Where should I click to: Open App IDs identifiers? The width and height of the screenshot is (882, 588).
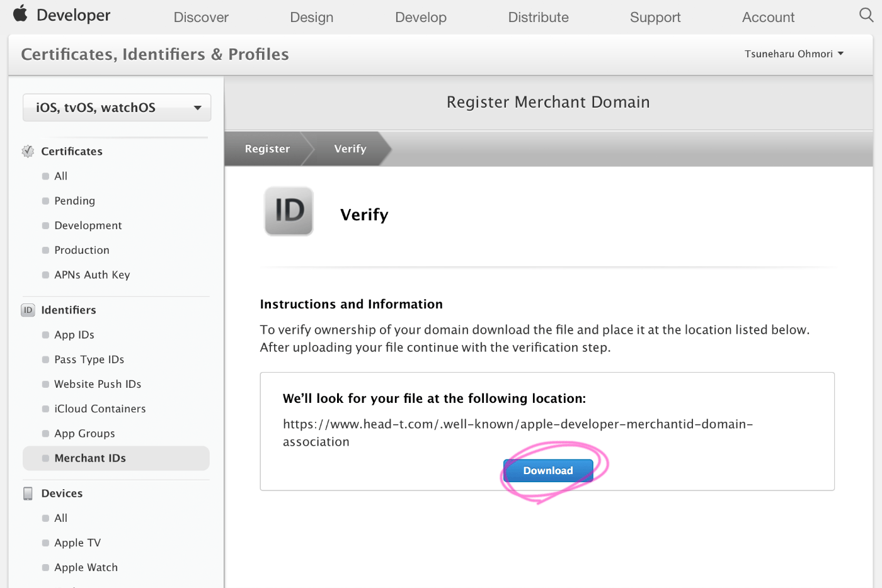tap(74, 335)
